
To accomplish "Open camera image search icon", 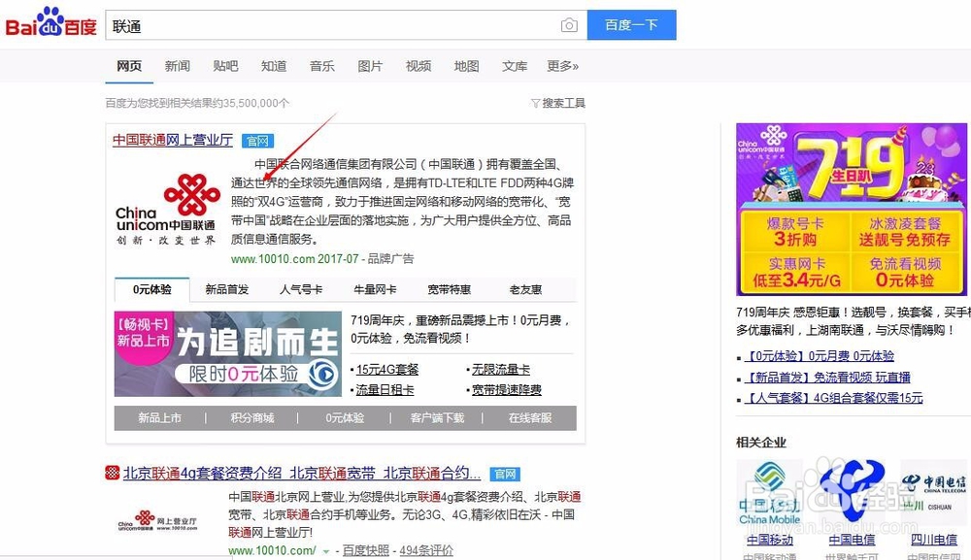I will 569,25.
